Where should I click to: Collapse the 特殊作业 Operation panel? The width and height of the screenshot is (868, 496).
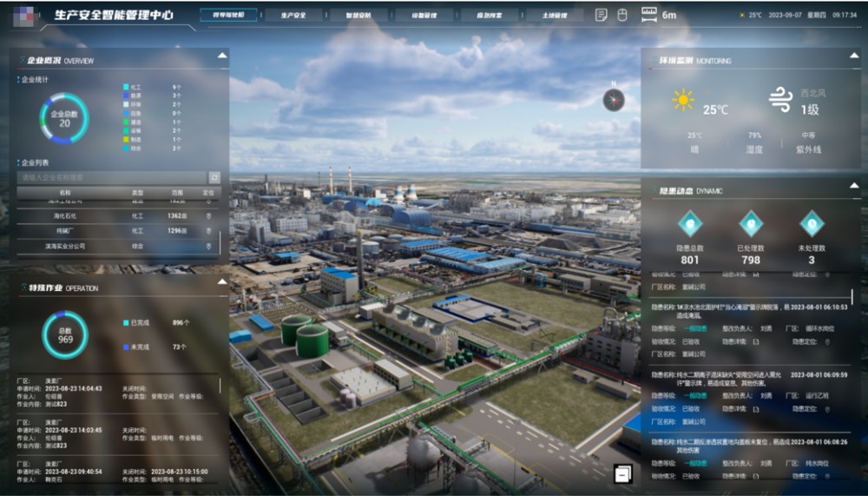[x=222, y=283]
